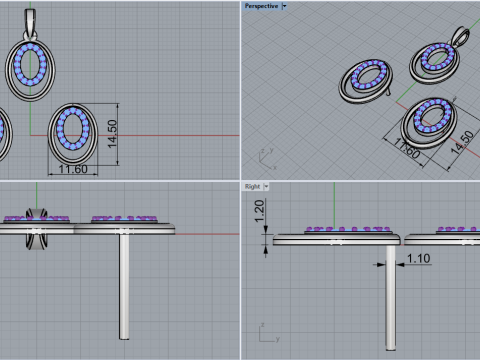The image size is (480, 360).
Task: Select the vertical 14.50 dimension in top-left viewport
Action: pyautogui.click(x=112, y=134)
